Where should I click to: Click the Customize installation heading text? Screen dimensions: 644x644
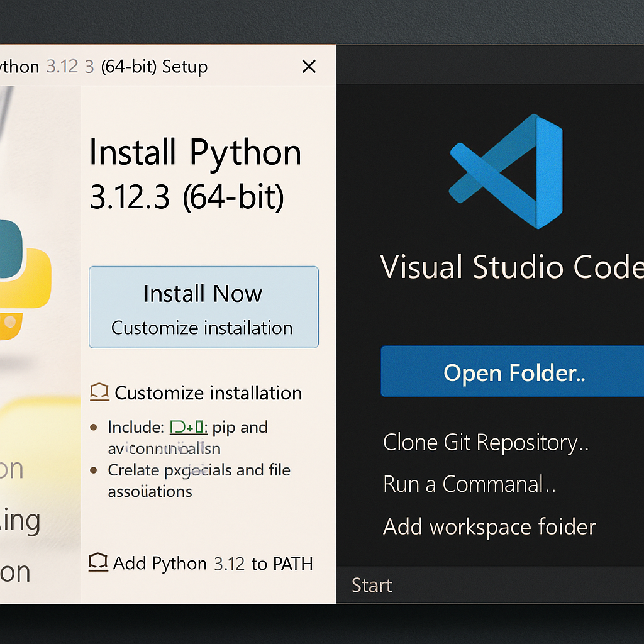[x=208, y=393]
